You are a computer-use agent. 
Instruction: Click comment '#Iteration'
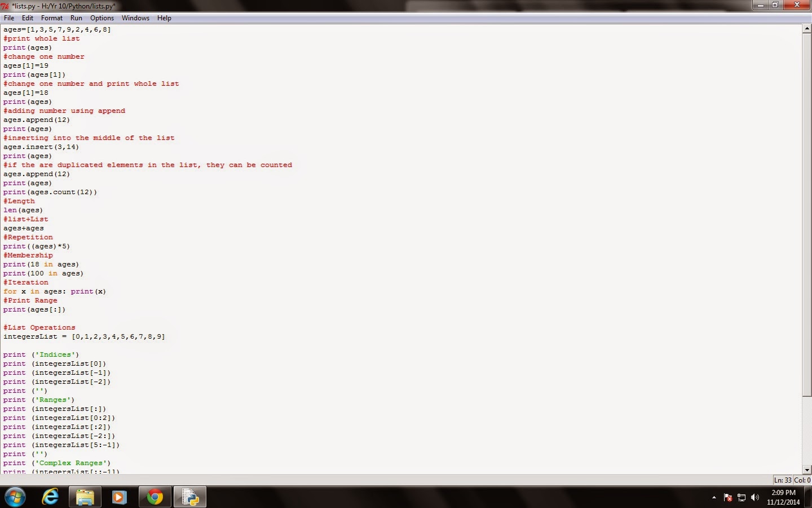point(26,282)
